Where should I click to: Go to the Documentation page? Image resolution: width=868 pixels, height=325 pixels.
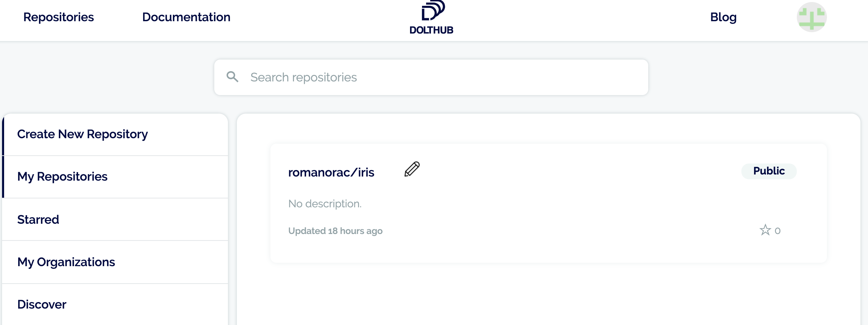pos(186,17)
